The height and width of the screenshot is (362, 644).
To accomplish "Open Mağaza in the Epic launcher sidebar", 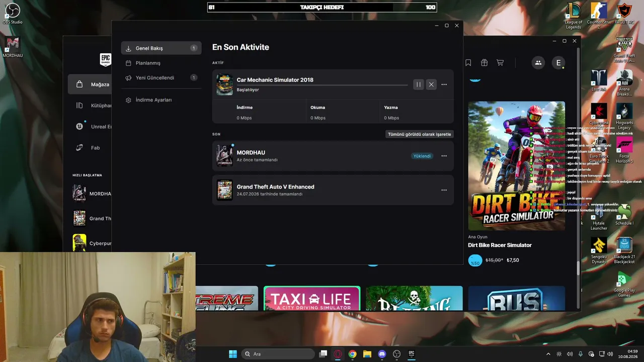I will click(90, 84).
